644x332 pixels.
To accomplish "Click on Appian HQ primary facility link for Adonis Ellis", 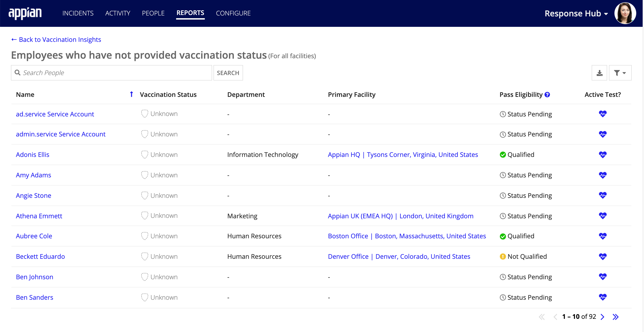I will (403, 154).
